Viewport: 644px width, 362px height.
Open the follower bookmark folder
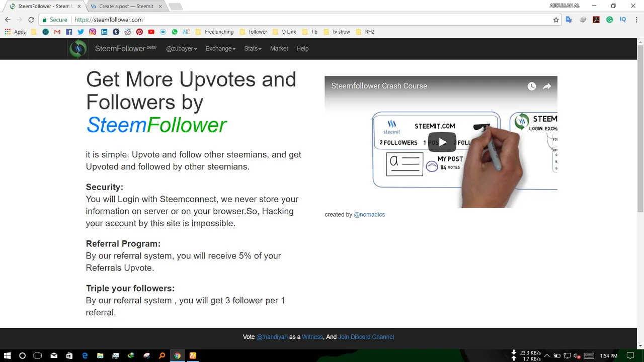[x=253, y=32]
